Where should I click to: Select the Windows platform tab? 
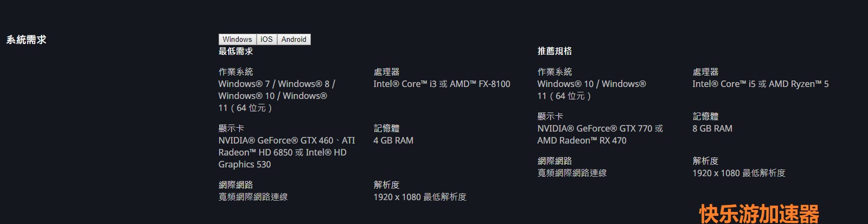click(x=237, y=39)
